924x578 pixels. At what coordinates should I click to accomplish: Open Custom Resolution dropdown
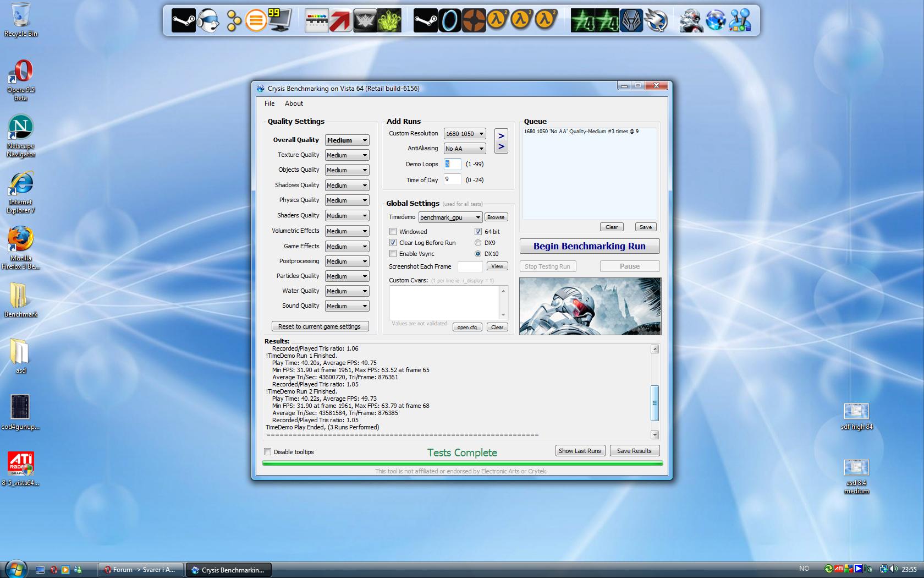point(465,134)
